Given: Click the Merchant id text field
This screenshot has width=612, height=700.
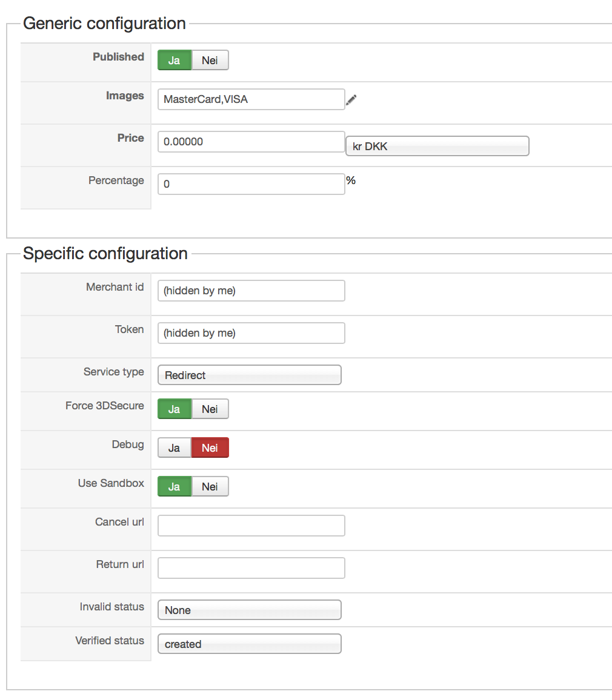Looking at the screenshot, I should click(x=251, y=291).
